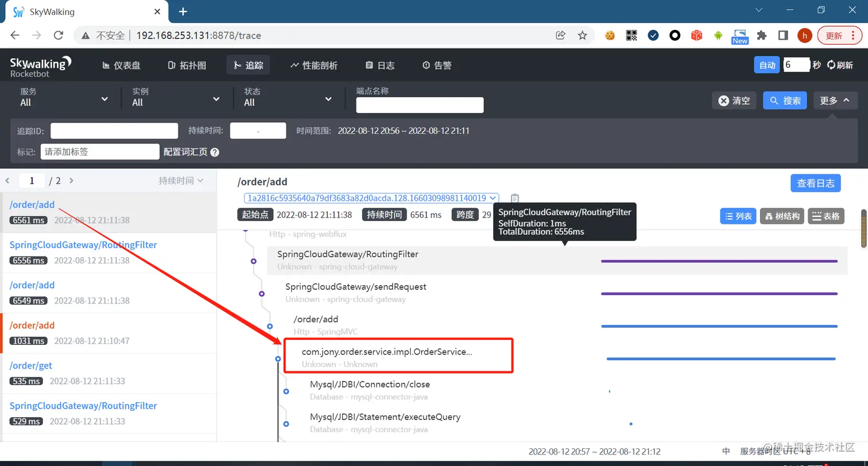Click the browser 更新 update button
Viewport: 868px width, 466px height.
point(839,36)
